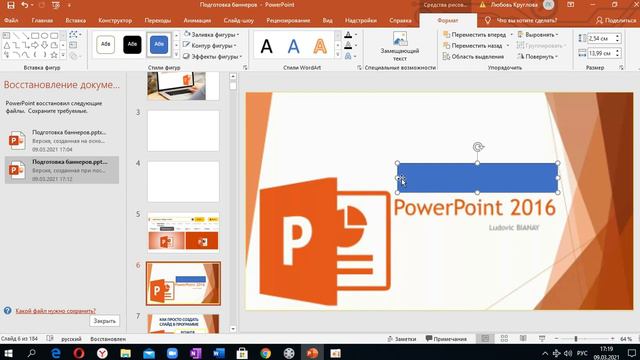Apply the white outlined Abc shape style
This screenshot has width=640, height=360.
(105, 44)
